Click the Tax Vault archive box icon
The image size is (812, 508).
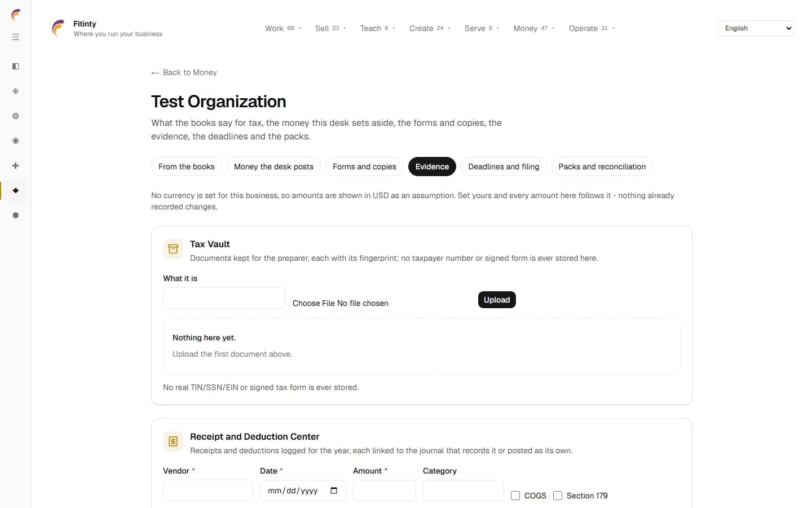[x=173, y=249]
